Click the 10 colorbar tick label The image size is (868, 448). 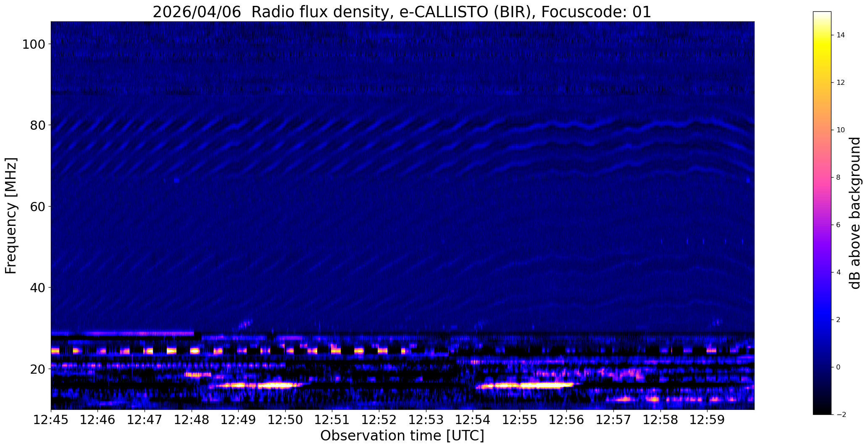coord(841,130)
